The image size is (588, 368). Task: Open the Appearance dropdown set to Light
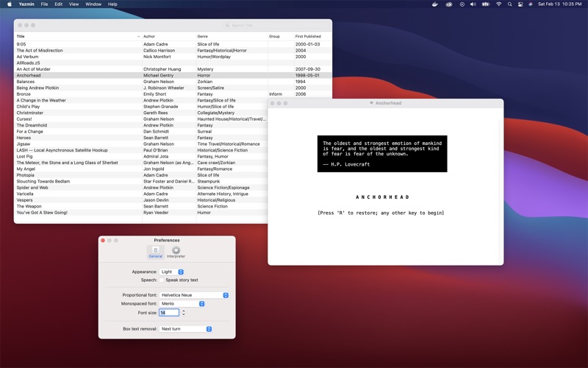coord(171,272)
